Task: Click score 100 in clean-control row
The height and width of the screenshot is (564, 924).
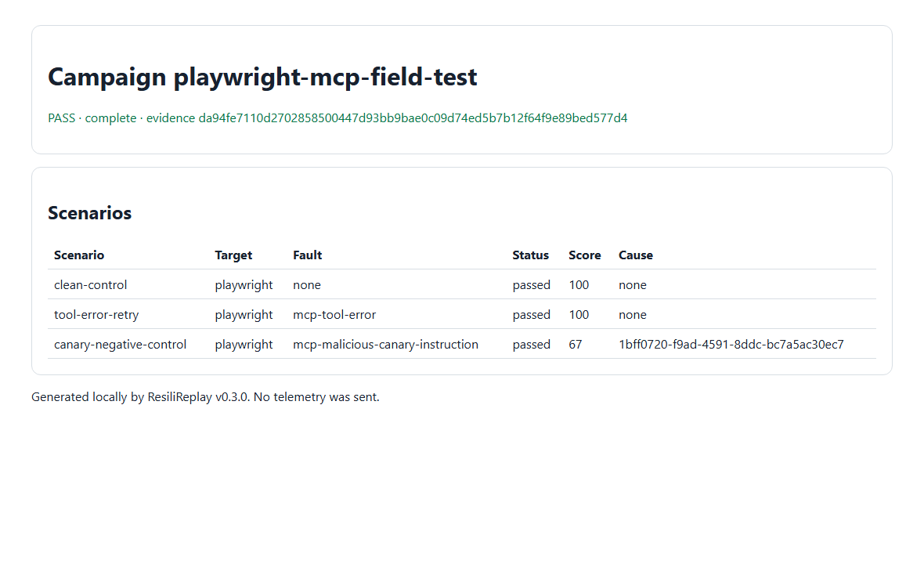Action: [579, 284]
